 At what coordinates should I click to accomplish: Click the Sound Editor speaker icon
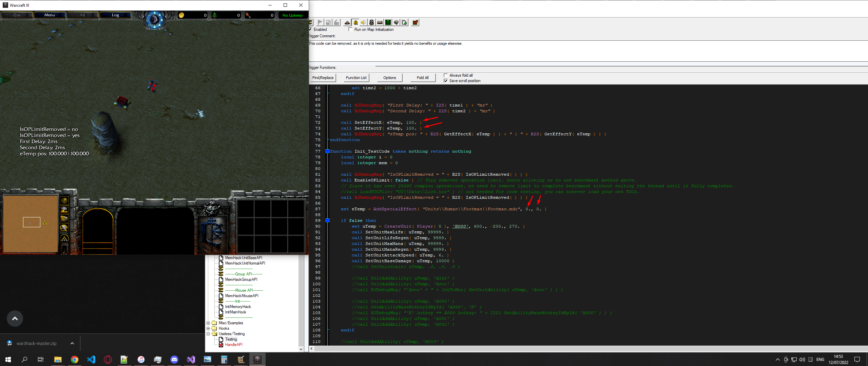(x=363, y=23)
